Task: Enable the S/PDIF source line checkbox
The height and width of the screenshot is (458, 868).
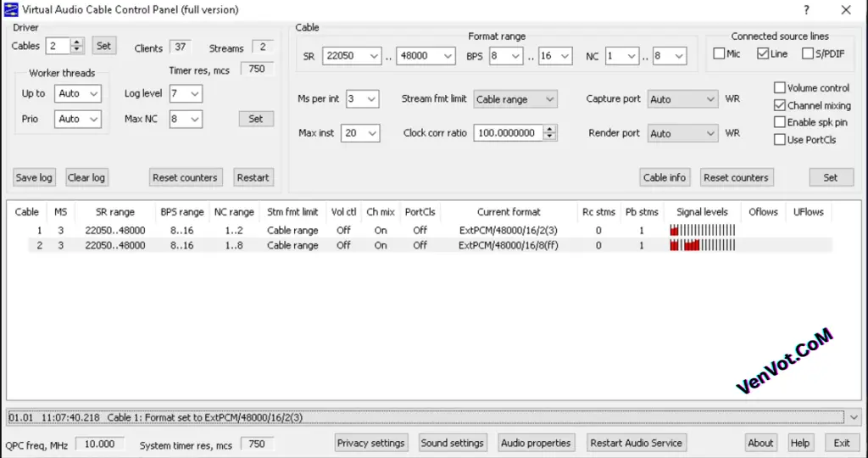Action: (x=808, y=53)
